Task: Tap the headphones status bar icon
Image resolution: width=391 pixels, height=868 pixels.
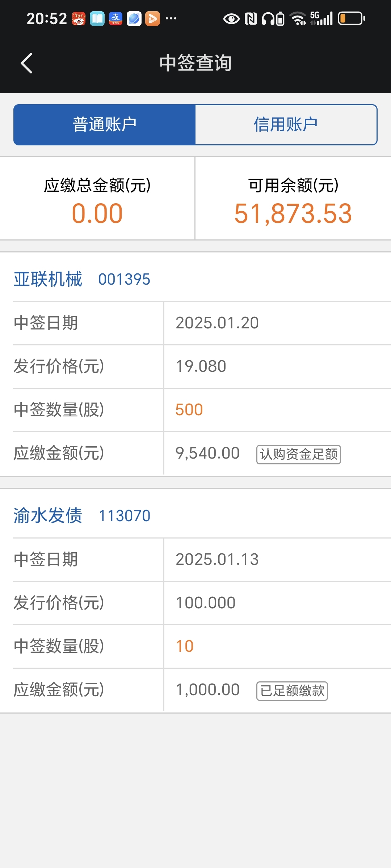Action: pos(269,19)
